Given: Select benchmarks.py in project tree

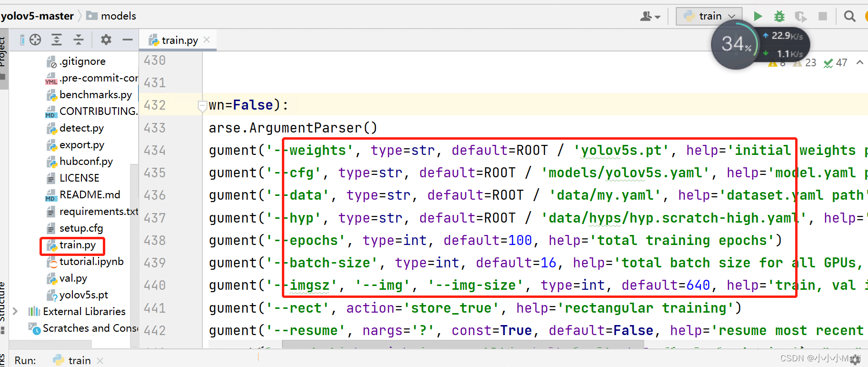Looking at the screenshot, I should (89, 95).
